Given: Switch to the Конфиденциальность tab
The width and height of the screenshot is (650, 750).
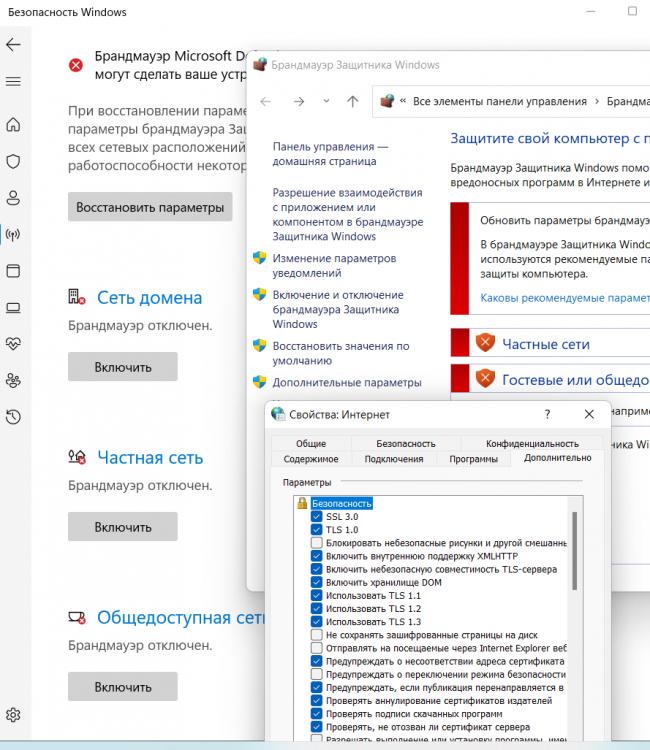Looking at the screenshot, I should [x=532, y=443].
